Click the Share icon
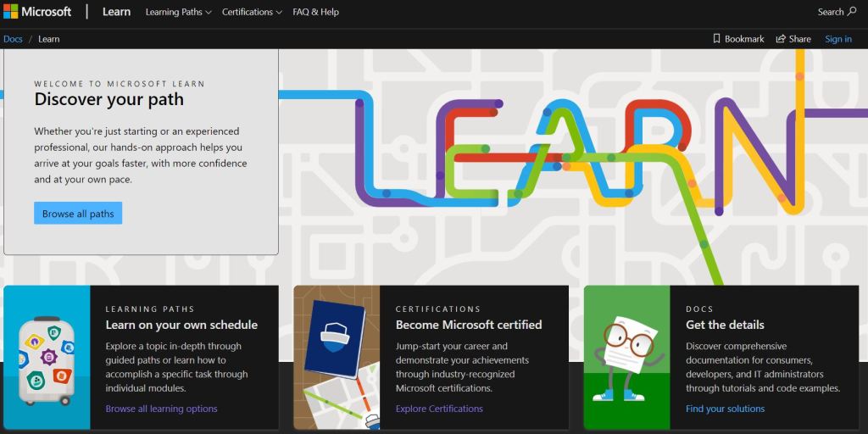The height and width of the screenshot is (434, 868). 781,39
